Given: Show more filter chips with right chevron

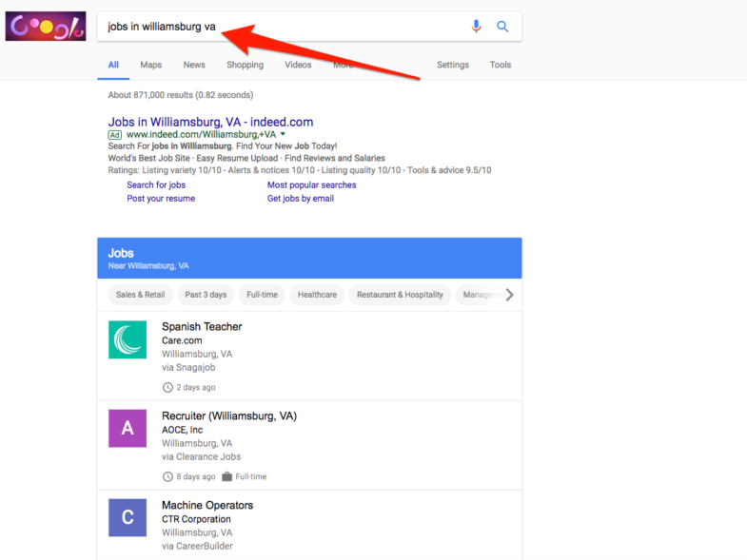Looking at the screenshot, I should (x=510, y=295).
